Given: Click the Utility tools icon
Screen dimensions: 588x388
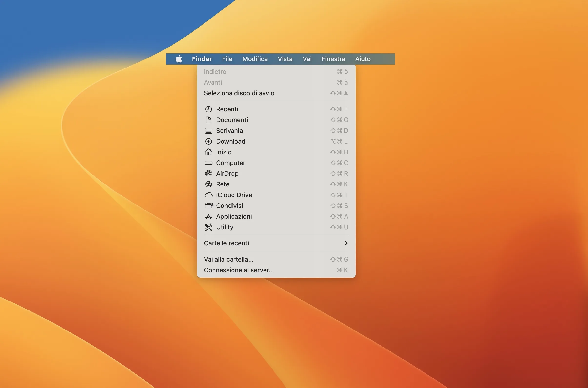Looking at the screenshot, I should pos(208,227).
